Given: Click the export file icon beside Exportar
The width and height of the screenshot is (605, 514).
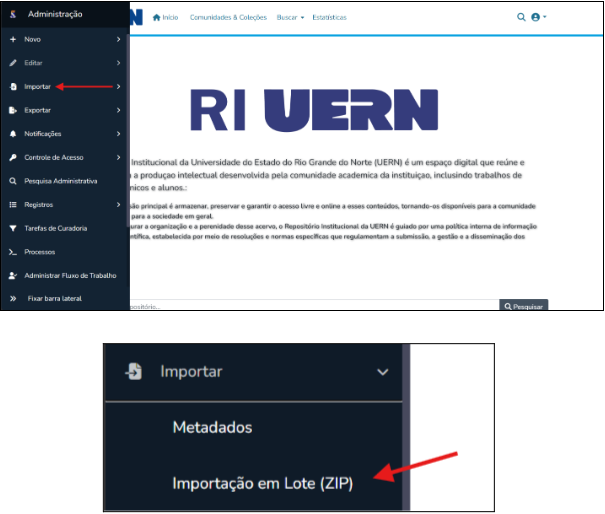Looking at the screenshot, I should (13, 110).
